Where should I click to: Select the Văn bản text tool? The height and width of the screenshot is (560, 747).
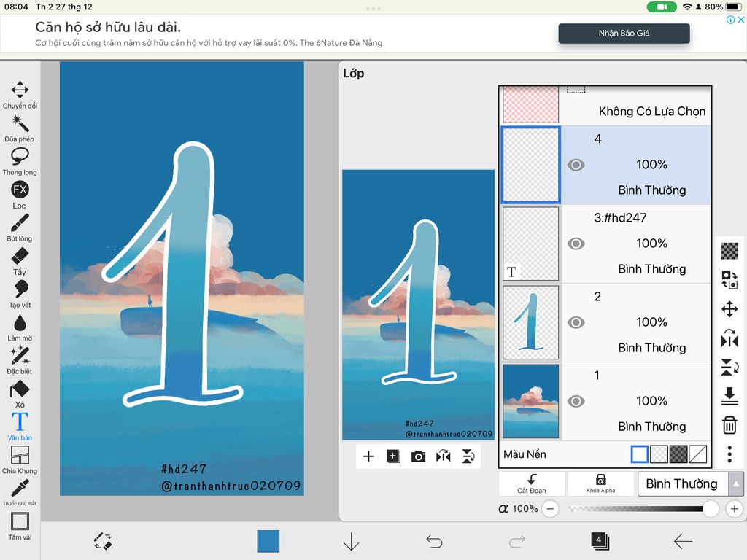coord(20,427)
